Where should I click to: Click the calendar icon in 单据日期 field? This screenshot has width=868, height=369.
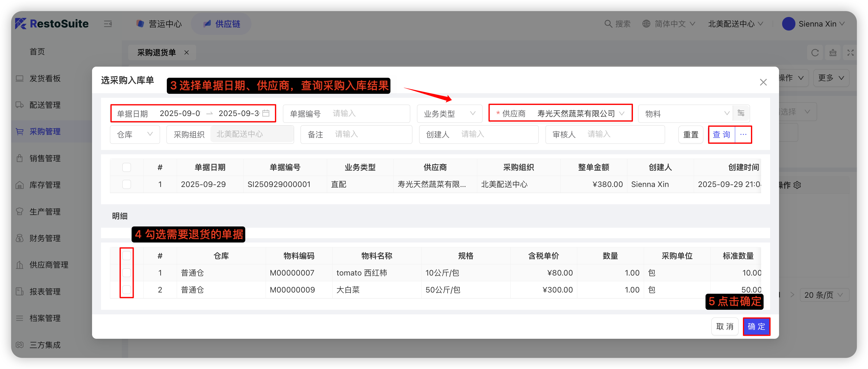tap(266, 113)
